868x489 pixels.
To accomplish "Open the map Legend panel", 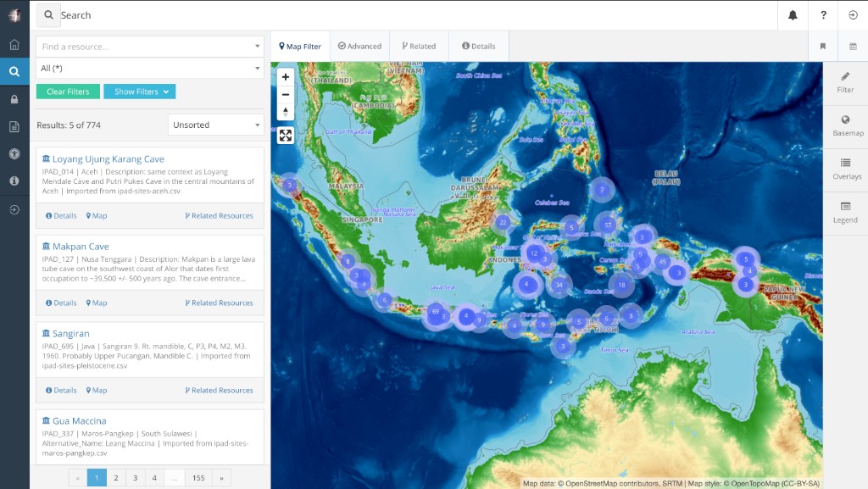I will [x=845, y=213].
